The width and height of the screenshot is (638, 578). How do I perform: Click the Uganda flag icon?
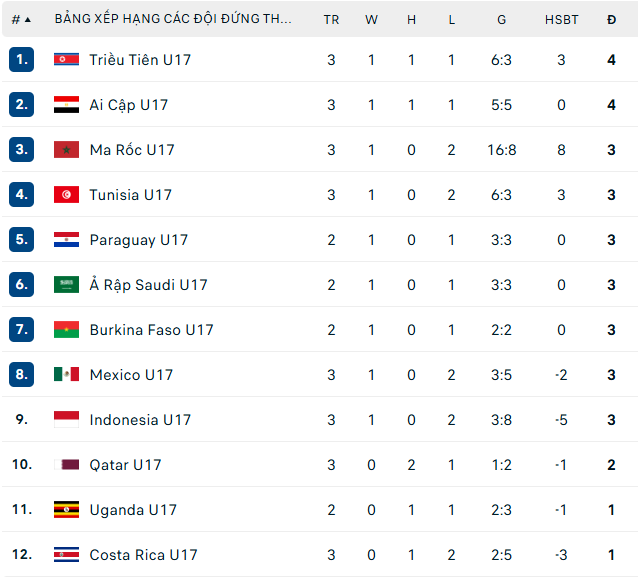[x=66, y=510]
